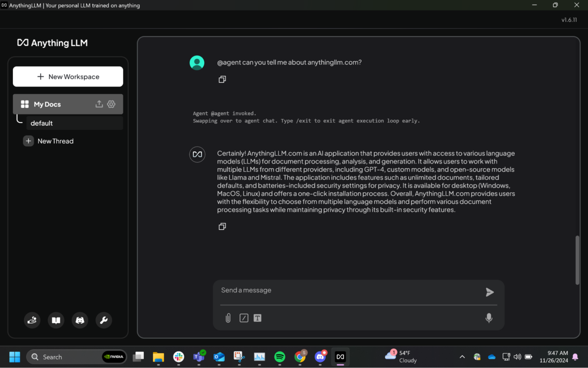This screenshot has width=588, height=368.
Task: Open display/network tray icon
Action: pos(506,357)
